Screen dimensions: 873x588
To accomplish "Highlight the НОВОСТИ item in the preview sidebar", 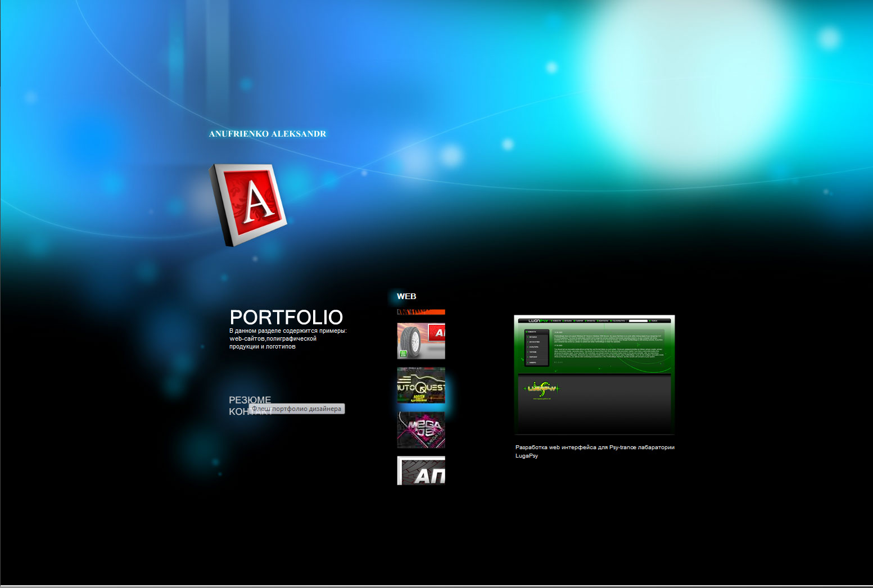I will pos(532,332).
